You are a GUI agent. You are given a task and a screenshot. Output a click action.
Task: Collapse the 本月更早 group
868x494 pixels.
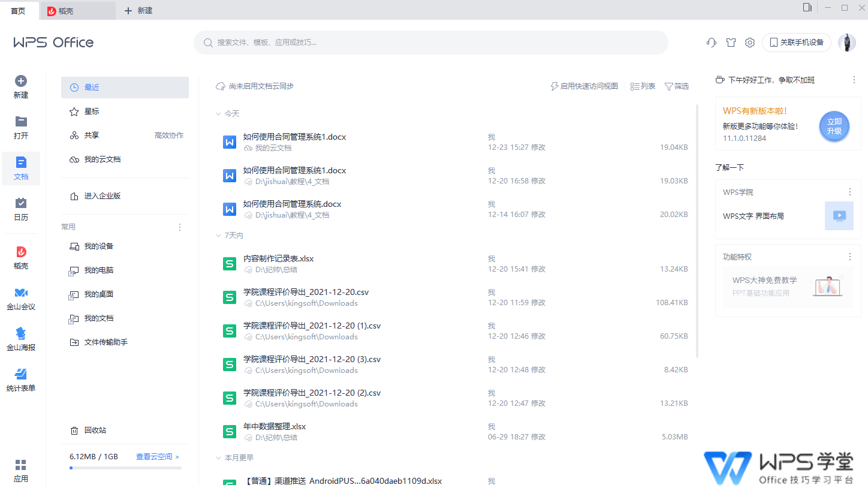pos(219,457)
